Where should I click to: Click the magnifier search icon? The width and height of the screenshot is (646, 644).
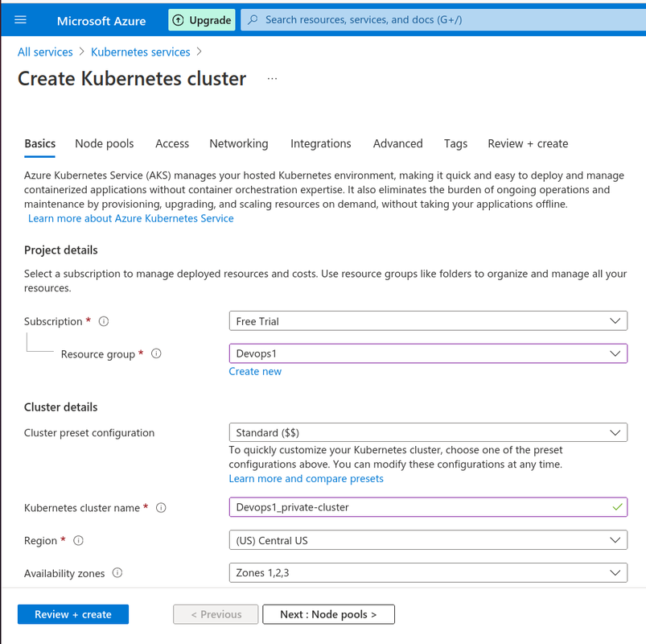[253, 20]
